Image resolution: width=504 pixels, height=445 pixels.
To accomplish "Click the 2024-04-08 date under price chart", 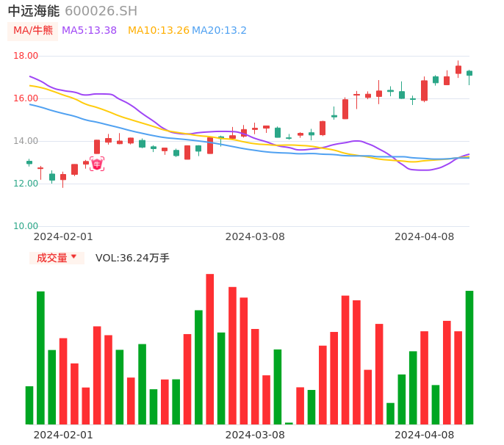I will tap(425, 236).
